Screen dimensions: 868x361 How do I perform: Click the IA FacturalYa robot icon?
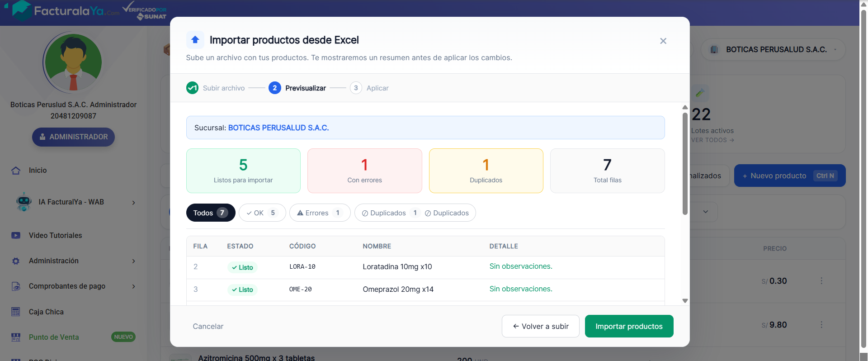[x=24, y=202]
